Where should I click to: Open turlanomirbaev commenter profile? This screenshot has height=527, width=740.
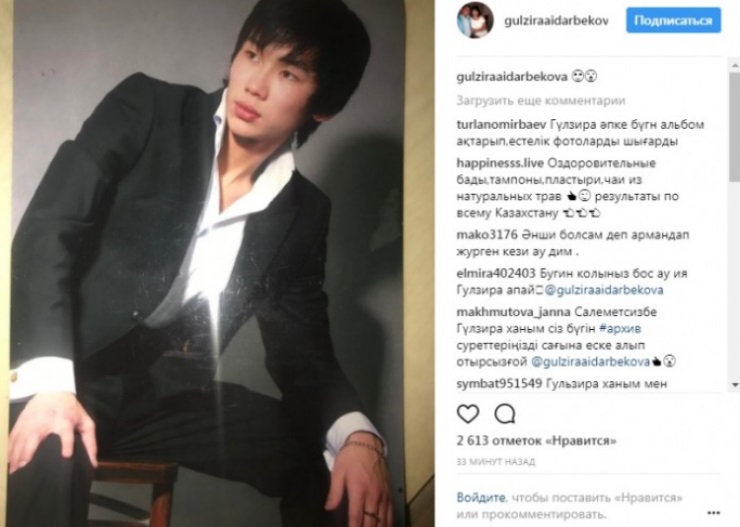click(502, 125)
